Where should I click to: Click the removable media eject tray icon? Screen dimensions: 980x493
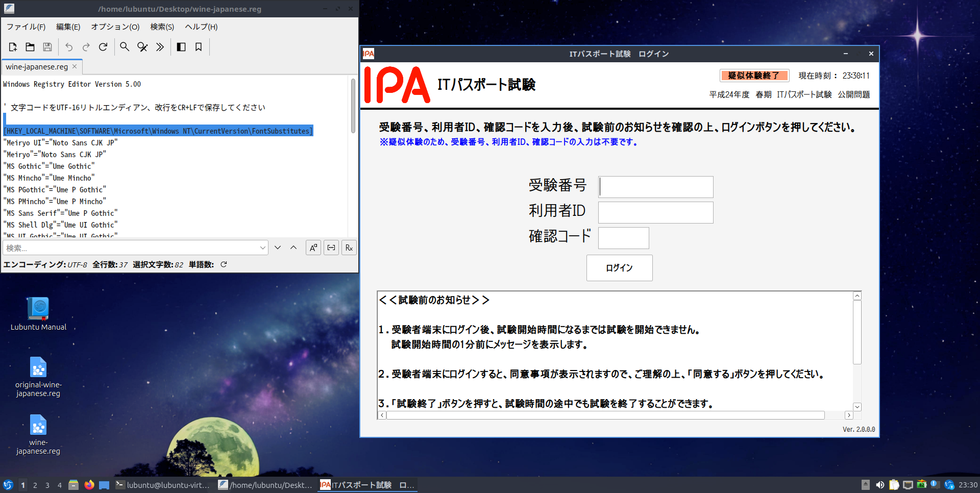point(865,485)
